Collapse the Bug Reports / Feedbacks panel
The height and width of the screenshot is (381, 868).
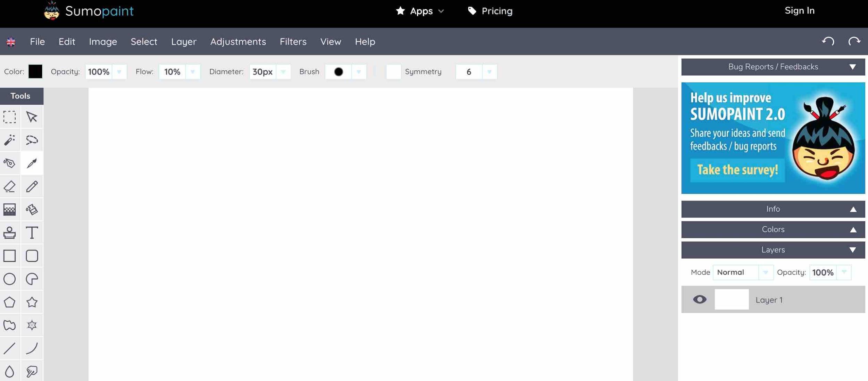852,67
